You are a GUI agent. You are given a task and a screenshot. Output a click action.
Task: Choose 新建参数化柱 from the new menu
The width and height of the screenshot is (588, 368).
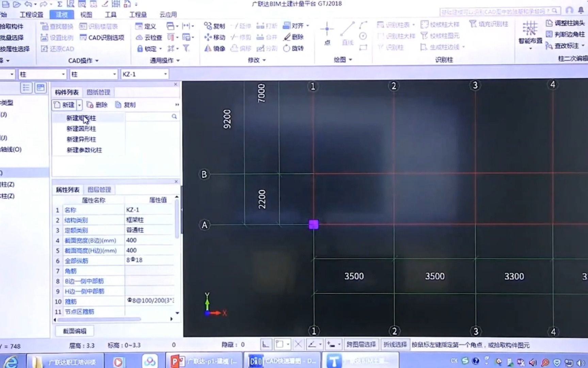(x=84, y=150)
